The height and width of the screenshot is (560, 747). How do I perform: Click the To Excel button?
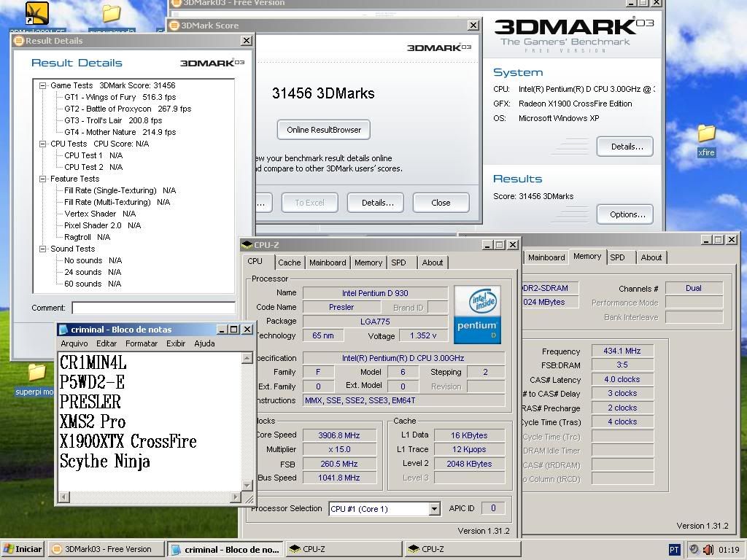(x=309, y=203)
